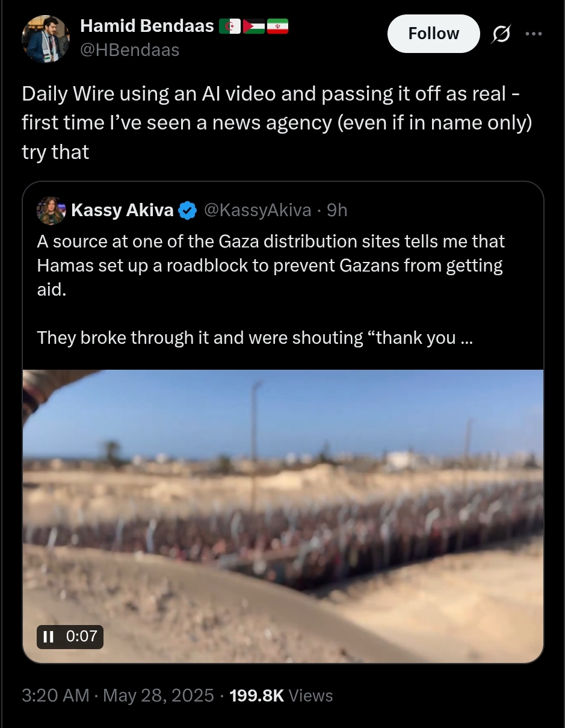This screenshot has width=565, height=728.
Task: Click the @KassyAkiva handle
Action: [258, 210]
